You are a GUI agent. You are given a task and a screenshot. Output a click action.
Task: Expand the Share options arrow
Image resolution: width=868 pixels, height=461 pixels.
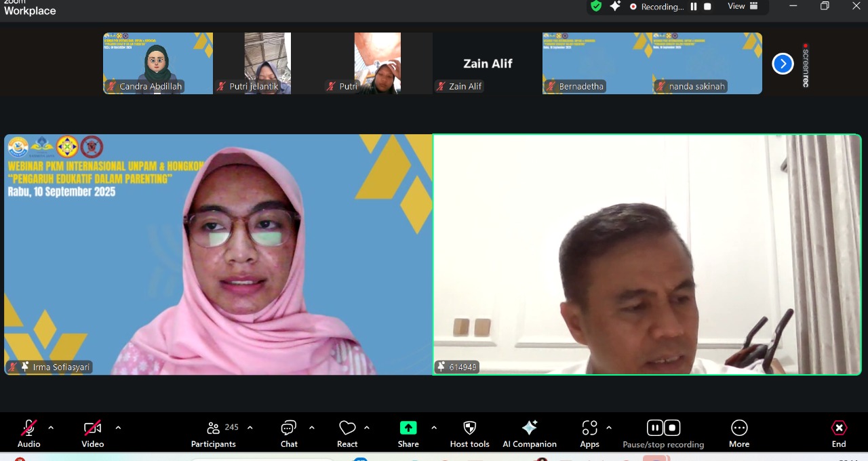pyautogui.click(x=434, y=428)
